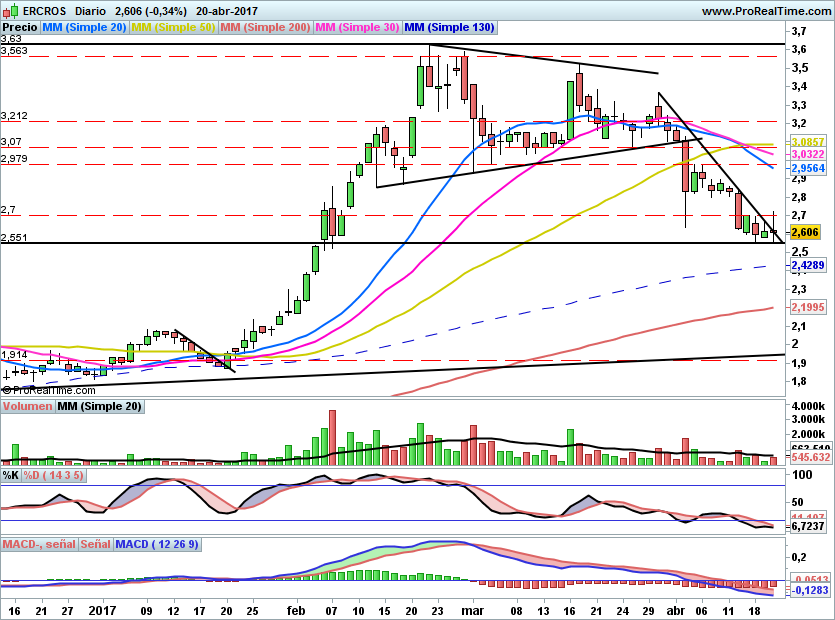Click the MM (Simple 20) indicator label
835x620 pixels.
pyautogui.click(x=84, y=27)
